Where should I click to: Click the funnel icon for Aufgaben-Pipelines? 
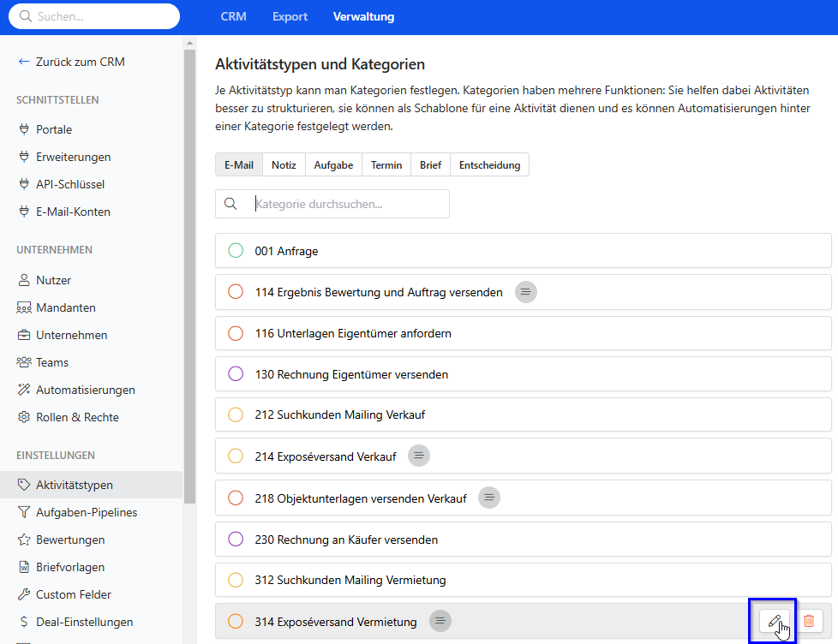23,512
